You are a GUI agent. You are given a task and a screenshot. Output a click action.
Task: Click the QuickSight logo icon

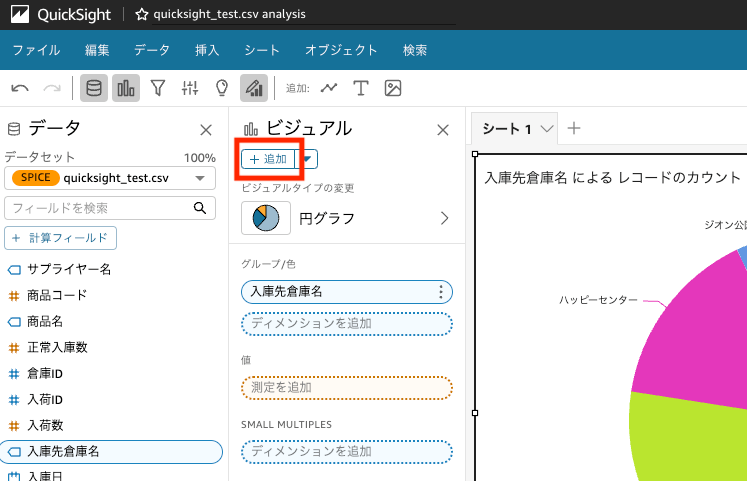[x=20, y=14]
